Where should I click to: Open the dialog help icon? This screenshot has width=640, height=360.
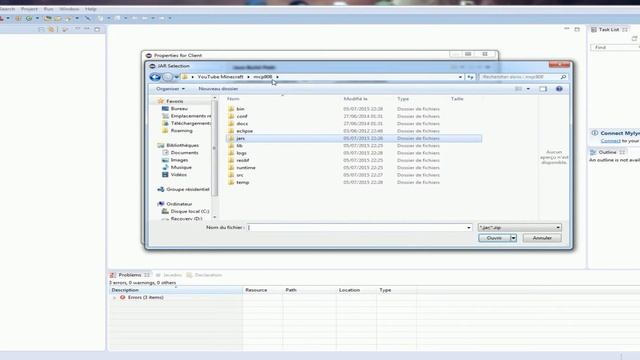pos(559,89)
